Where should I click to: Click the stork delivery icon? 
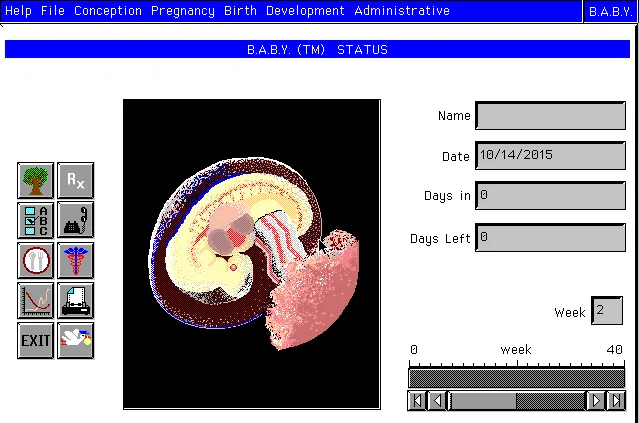click(x=75, y=341)
